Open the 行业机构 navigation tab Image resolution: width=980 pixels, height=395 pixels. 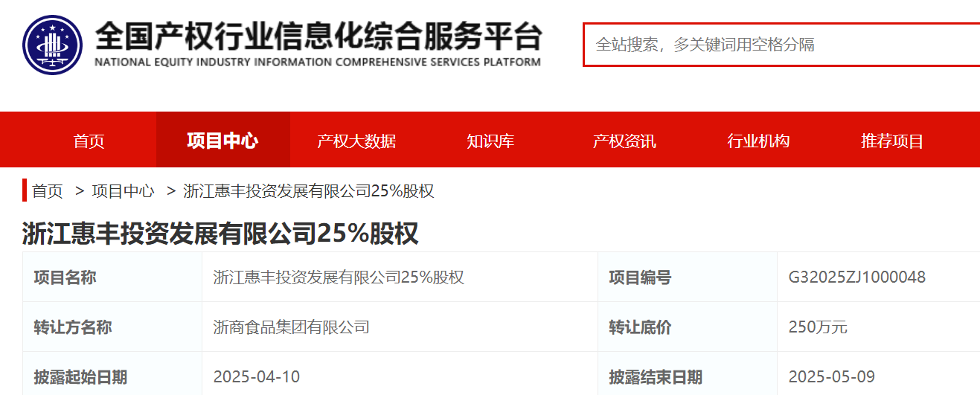(x=758, y=141)
